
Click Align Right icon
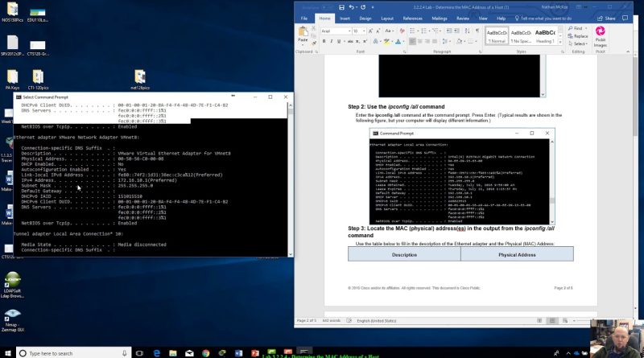(x=427, y=42)
